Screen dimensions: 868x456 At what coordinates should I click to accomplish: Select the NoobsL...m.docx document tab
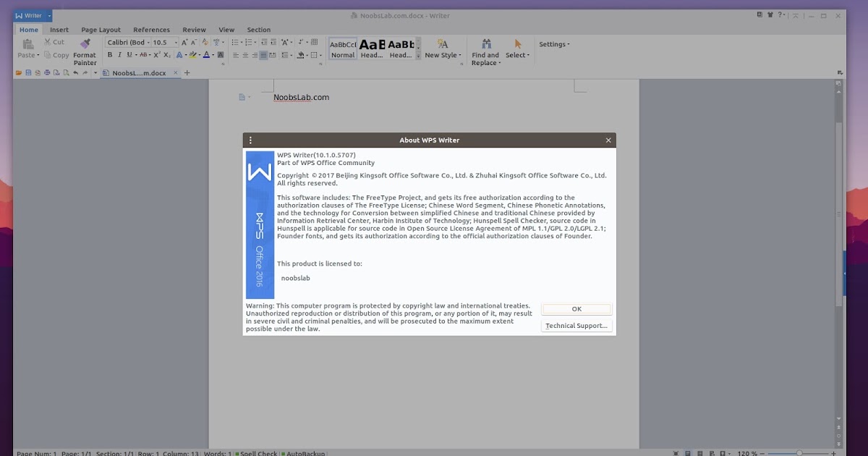pyautogui.click(x=140, y=73)
